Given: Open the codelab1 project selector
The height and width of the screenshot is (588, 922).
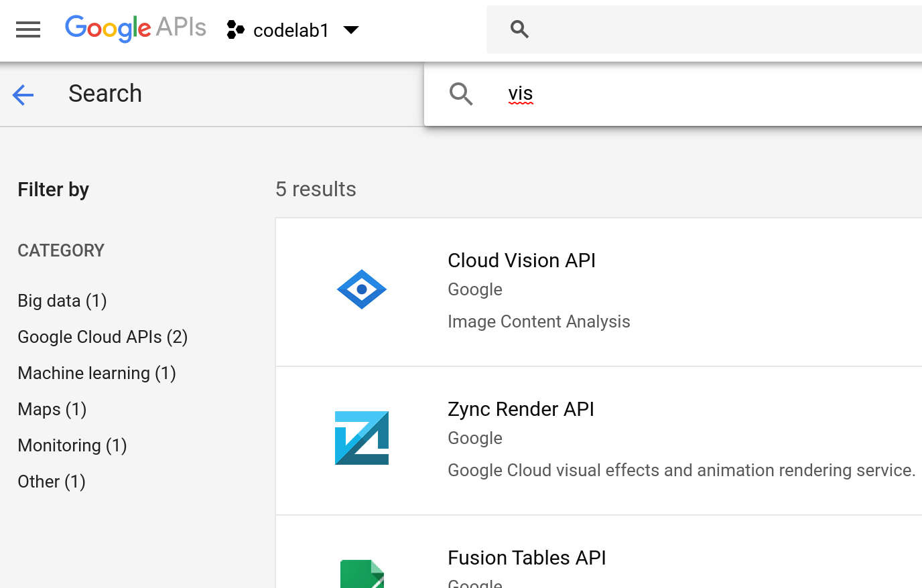Looking at the screenshot, I should point(291,30).
